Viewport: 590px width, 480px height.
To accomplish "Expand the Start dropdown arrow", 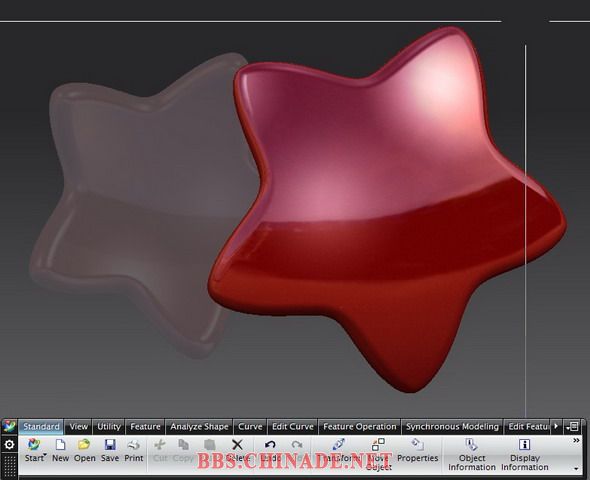I will click(45, 455).
